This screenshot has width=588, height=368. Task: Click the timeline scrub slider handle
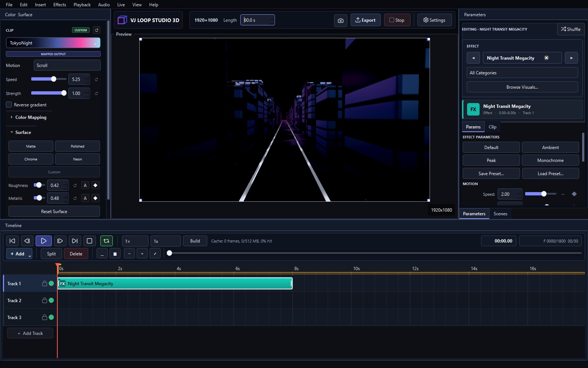(169, 253)
